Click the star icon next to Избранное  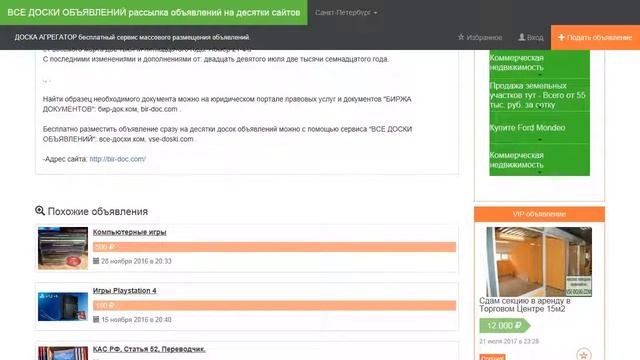click(x=461, y=37)
